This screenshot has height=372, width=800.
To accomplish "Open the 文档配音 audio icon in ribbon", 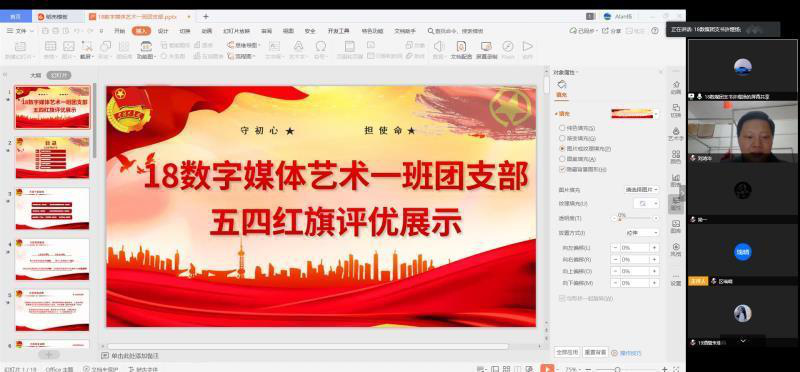I will coord(461,50).
